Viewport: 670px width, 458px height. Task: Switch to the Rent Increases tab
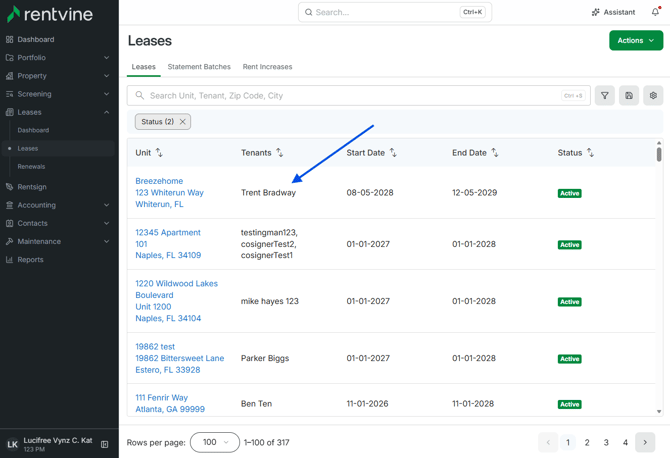[267, 67]
